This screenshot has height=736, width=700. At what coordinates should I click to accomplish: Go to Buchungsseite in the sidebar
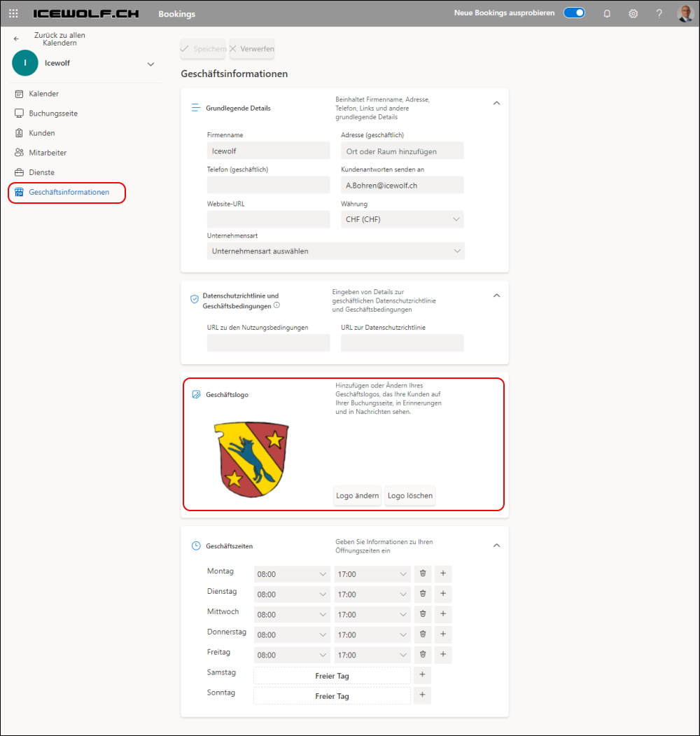tap(46, 113)
